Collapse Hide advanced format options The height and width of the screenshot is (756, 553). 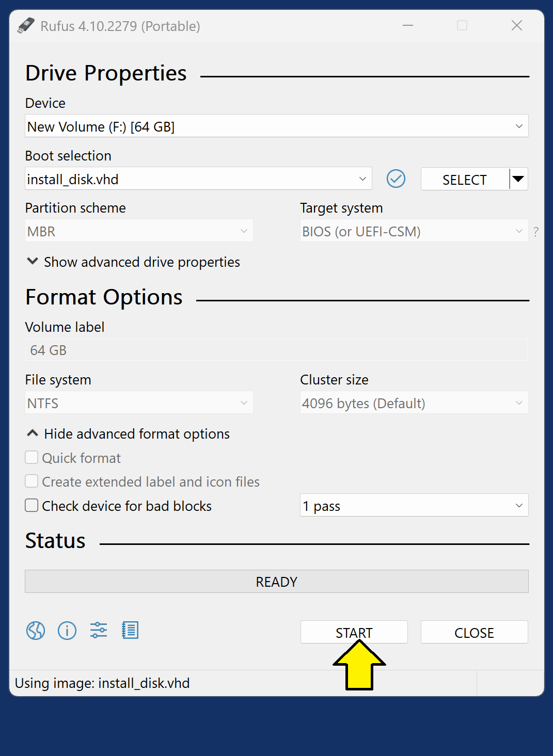(128, 434)
